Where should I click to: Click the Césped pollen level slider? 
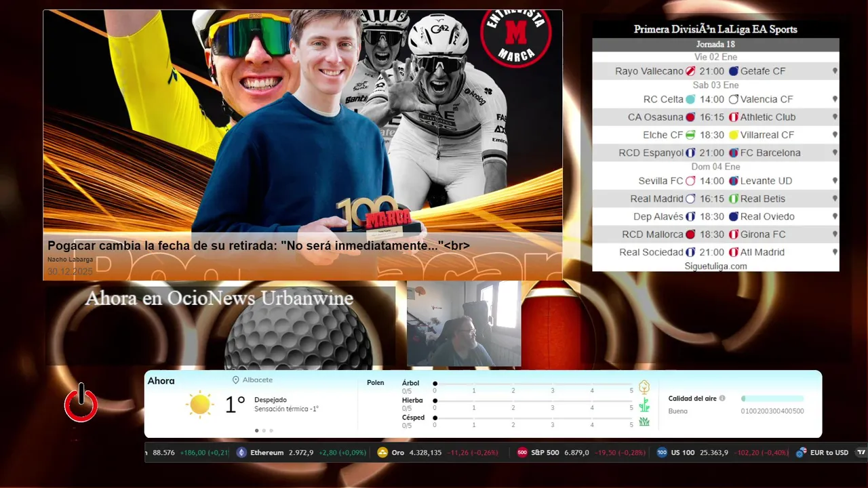533,418
